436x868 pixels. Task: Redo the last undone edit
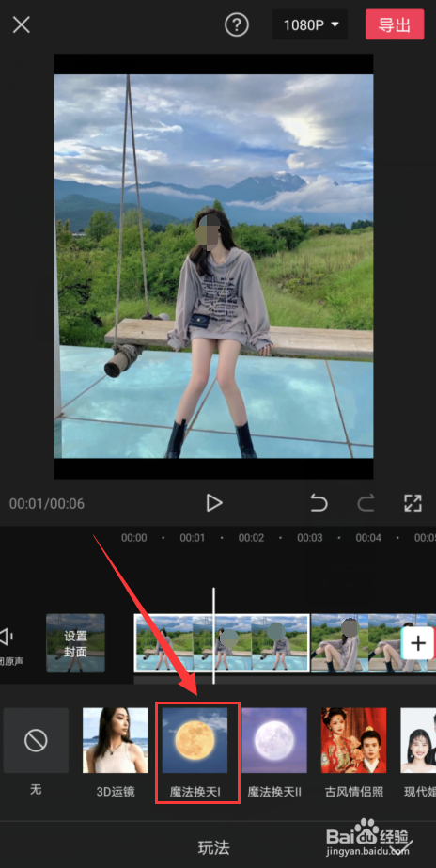(366, 503)
